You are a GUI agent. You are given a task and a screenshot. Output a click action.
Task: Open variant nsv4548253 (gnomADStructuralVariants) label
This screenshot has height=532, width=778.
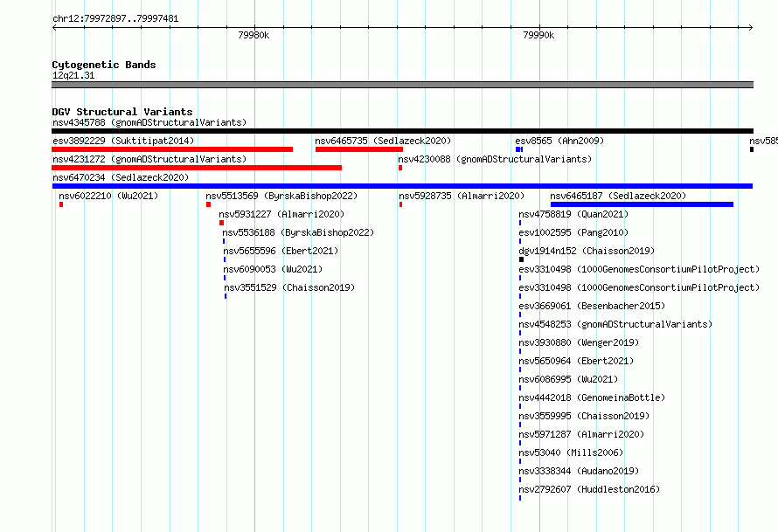click(615, 324)
